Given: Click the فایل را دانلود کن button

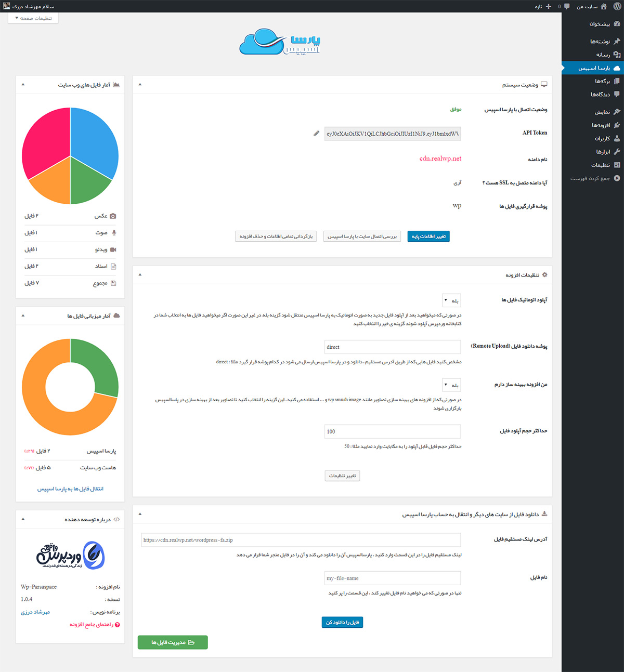Looking at the screenshot, I should pyautogui.click(x=342, y=622).
